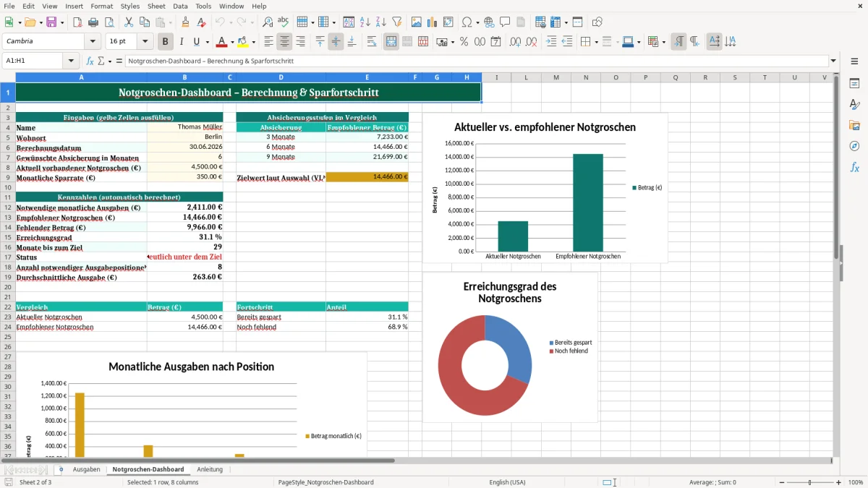Switch to the Anleitung sheet tab
Screen dimensions: 868x488
pyautogui.click(x=210, y=469)
